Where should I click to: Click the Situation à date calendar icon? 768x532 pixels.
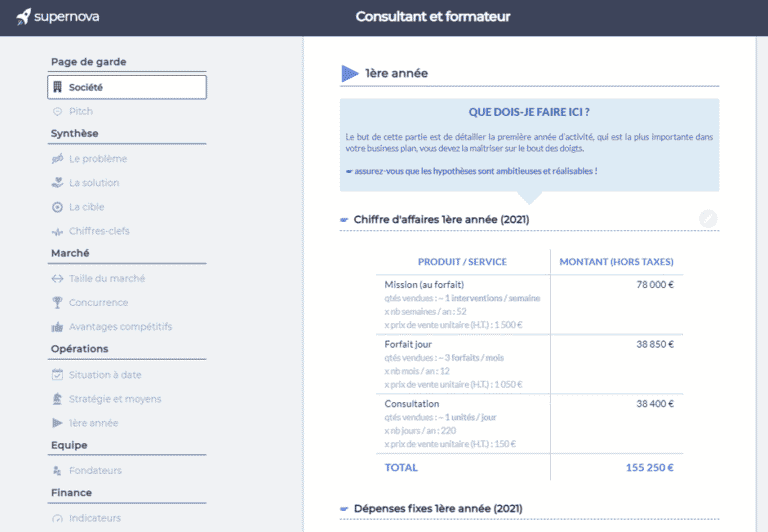coord(58,375)
